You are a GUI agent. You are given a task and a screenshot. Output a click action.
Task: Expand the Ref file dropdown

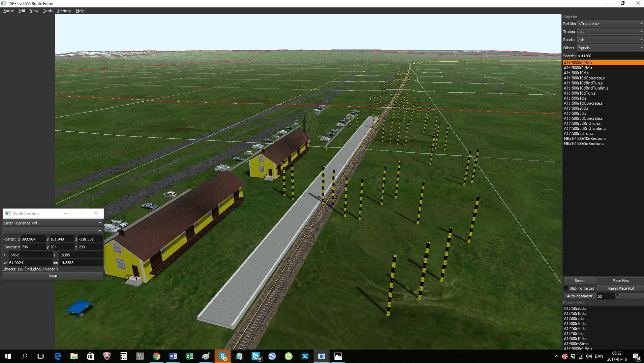point(610,24)
